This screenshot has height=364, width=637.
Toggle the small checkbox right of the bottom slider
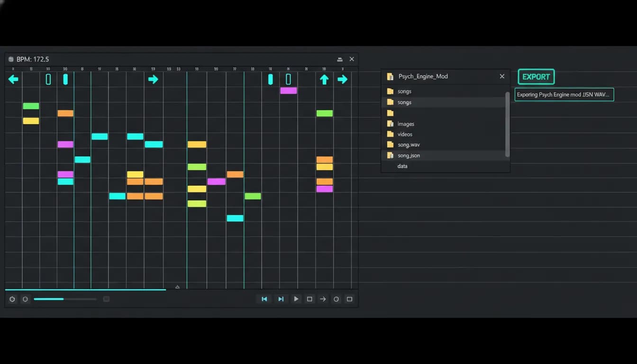pyautogui.click(x=106, y=299)
